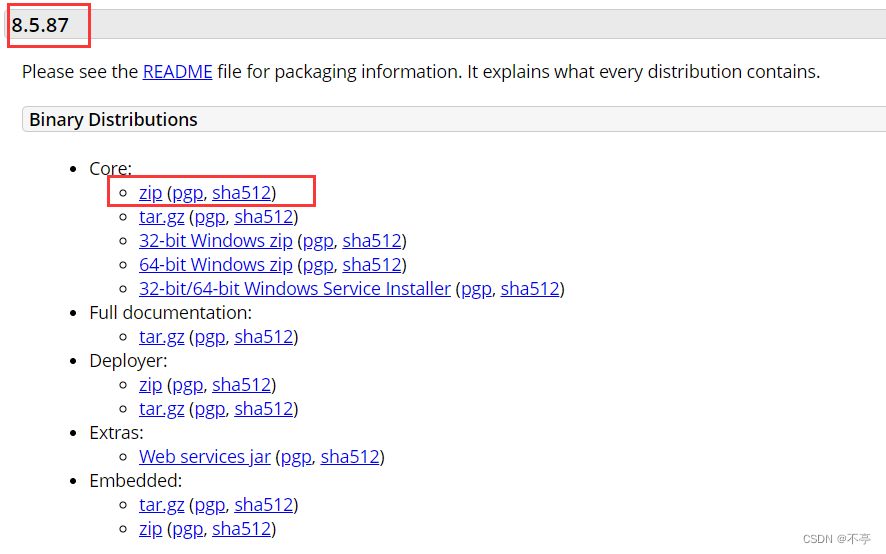886x554 pixels.
Task: Open pgp for Windows Service Installer
Action: click(x=476, y=289)
